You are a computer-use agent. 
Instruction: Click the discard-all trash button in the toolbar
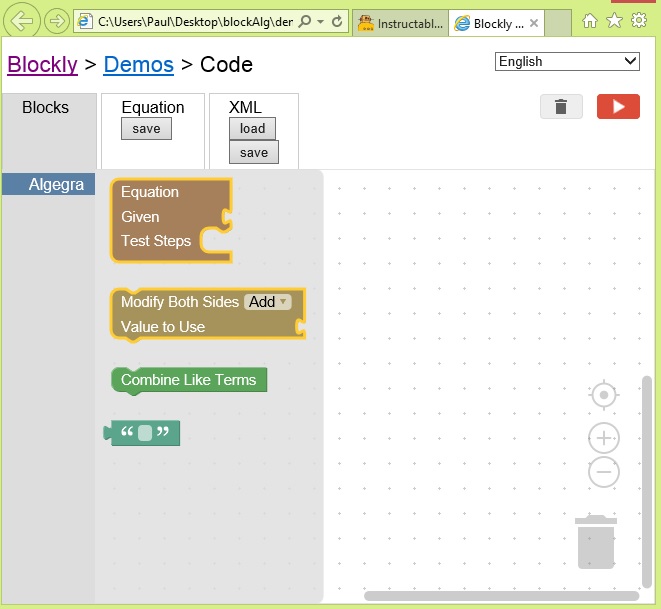click(x=561, y=107)
